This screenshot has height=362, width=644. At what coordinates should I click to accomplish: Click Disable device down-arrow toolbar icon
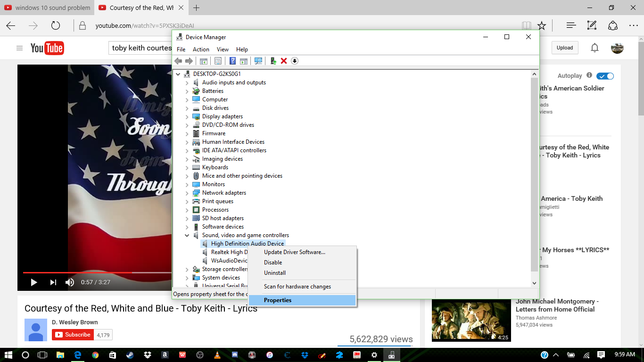click(x=295, y=61)
